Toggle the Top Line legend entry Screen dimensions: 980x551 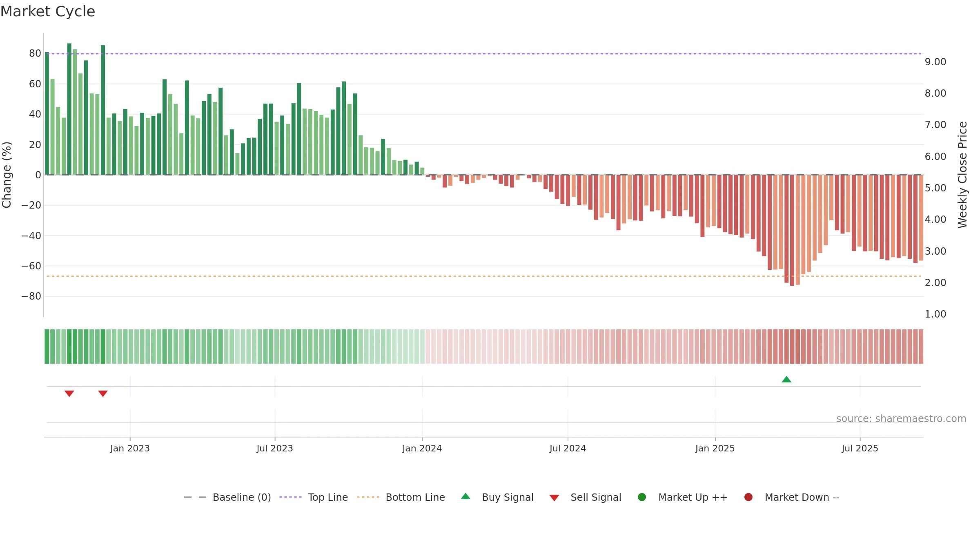coord(314,497)
